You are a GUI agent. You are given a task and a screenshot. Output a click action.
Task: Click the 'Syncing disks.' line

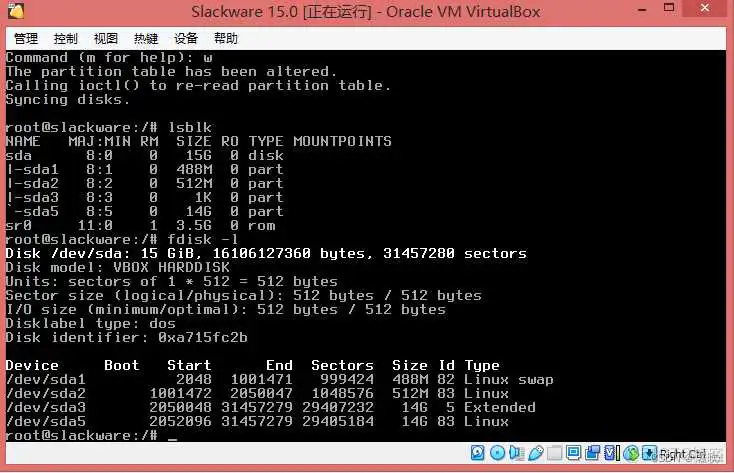coord(67,99)
